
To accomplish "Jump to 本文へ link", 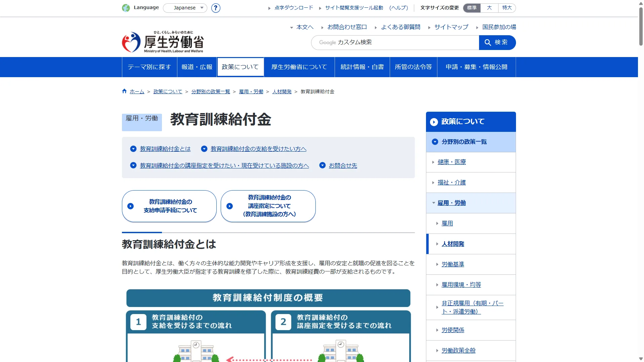I will tap(305, 27).
